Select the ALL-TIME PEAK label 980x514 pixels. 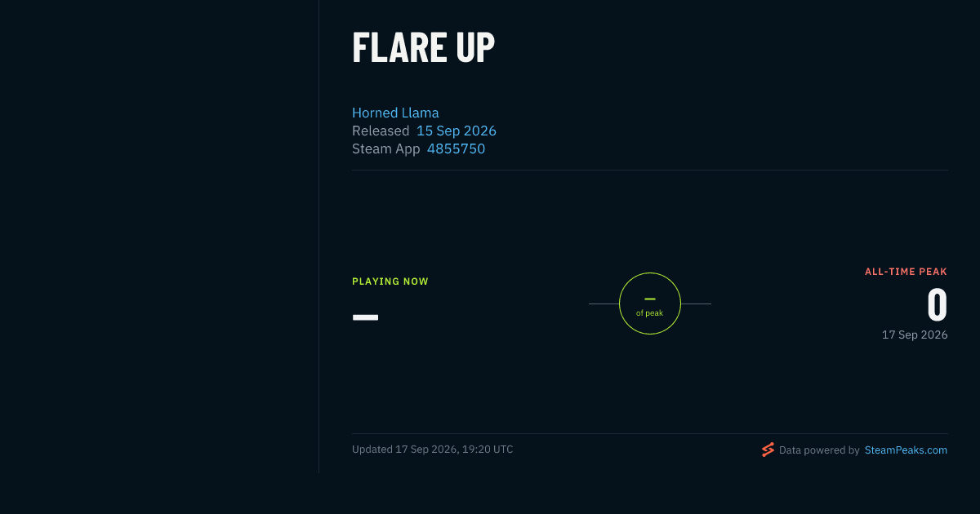click(x=906, y=272)
